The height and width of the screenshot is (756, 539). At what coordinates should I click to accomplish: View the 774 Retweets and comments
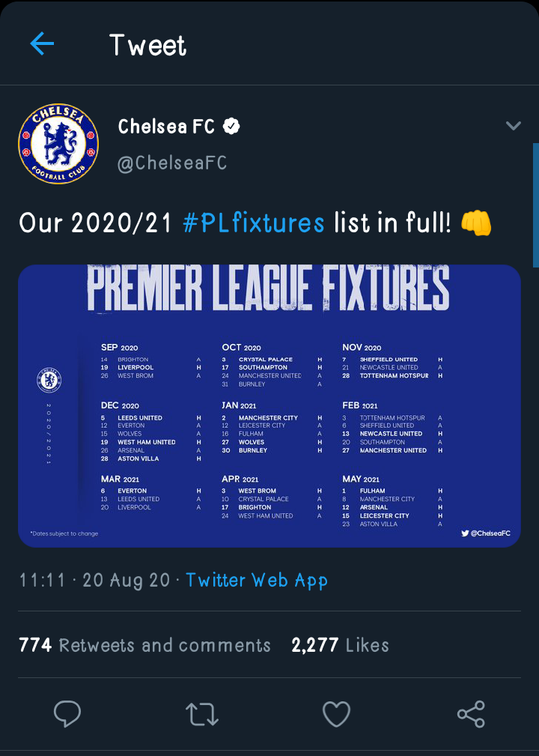[x=145, y=645]
